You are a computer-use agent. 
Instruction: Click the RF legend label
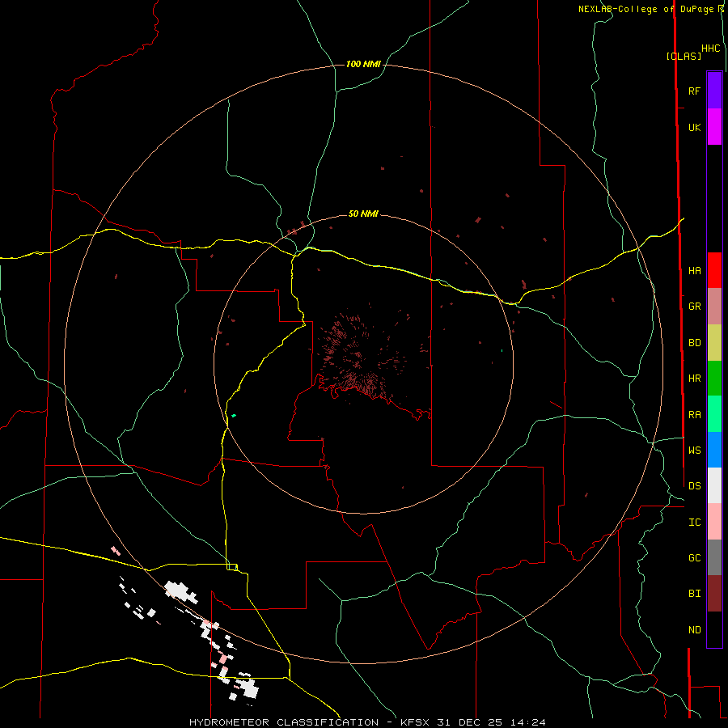click(x=694, y=91)
